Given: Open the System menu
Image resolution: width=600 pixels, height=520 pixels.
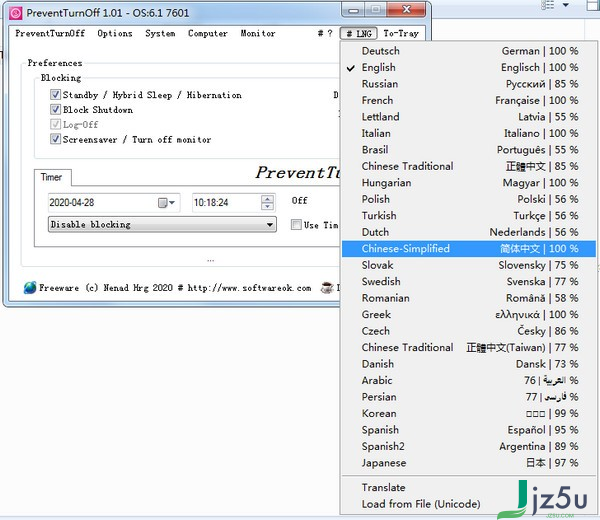Looking at the screenshot, I should pyautogui.click(x=160, y=33).
